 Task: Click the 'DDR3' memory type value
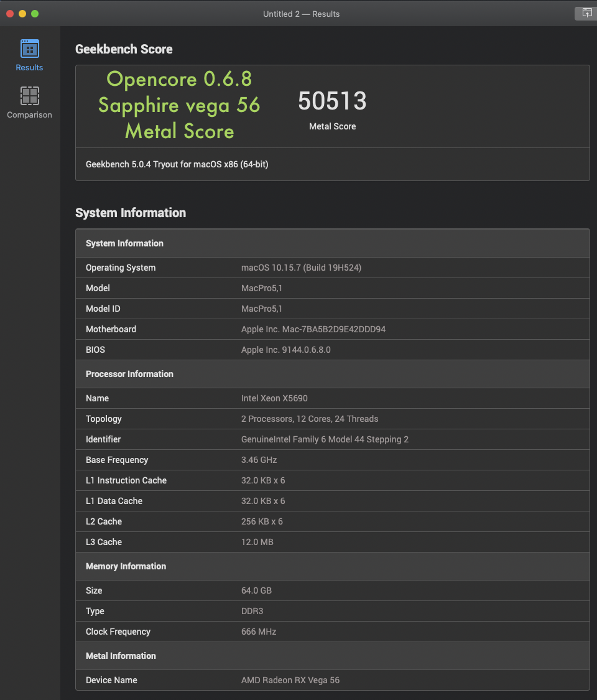coord(252,611)
